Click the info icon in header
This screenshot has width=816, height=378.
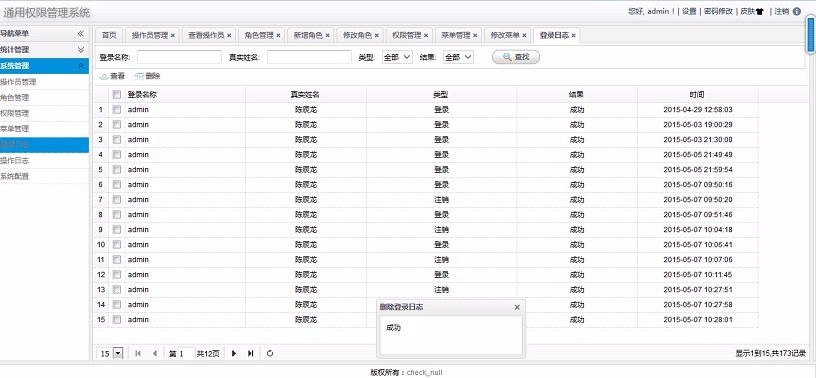(x=797, y=11)
